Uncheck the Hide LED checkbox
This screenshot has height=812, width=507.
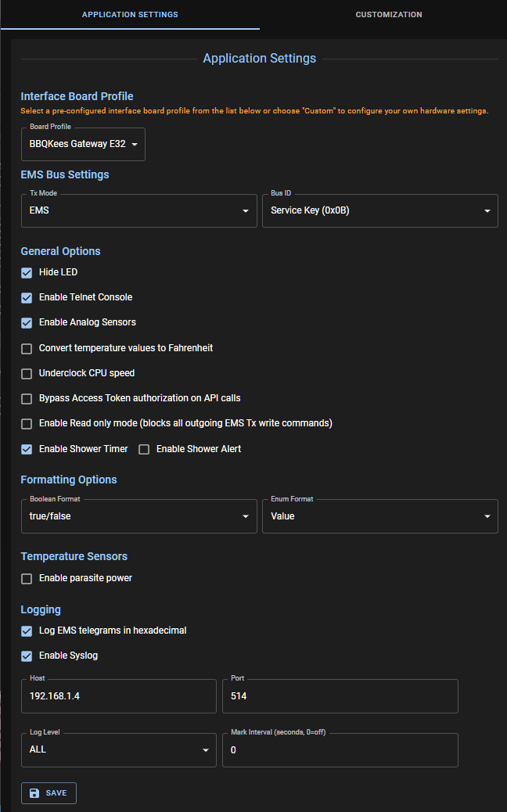(27, 272)
